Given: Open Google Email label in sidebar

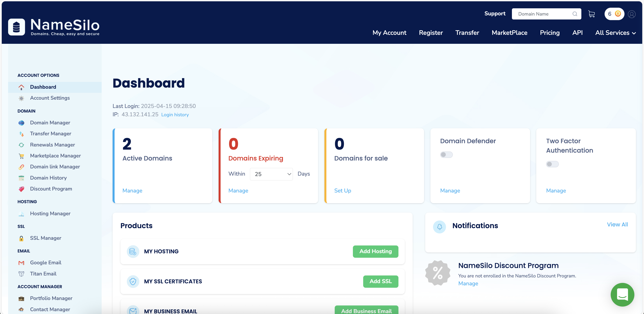Looking at the screenshot, I should (46, 263).
